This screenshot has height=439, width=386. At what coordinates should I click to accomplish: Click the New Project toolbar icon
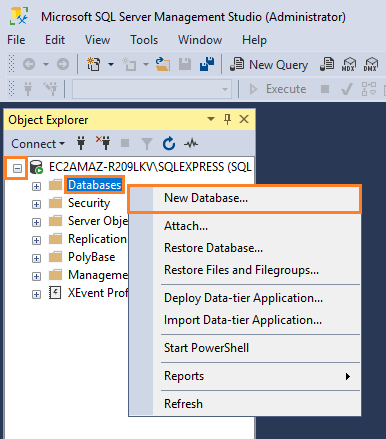(x=93, y=64)
